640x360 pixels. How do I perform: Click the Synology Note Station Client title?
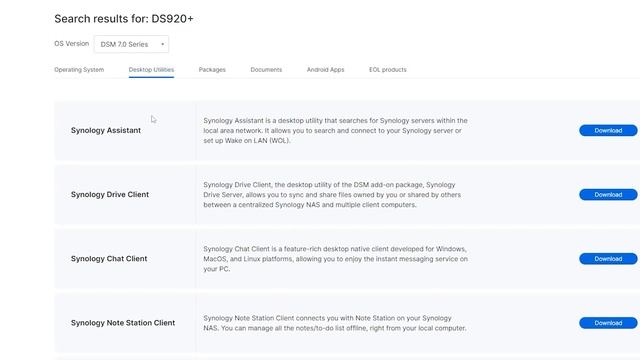(x=123, y=323)
